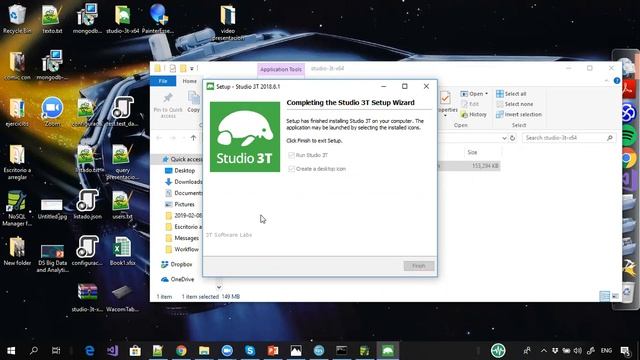Viewport: 640px width, 360px height.
Task: Select the listado.json desktop file
Action: (87, 204)
